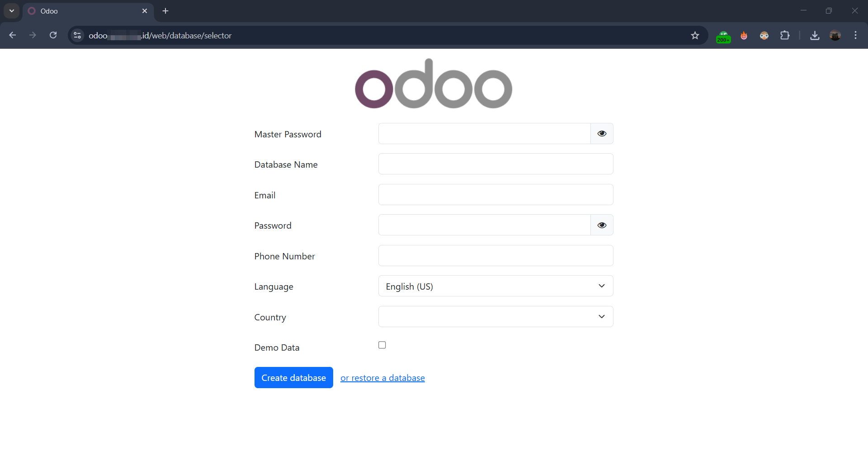Open the flame emoji browser extension

(744, 35)
